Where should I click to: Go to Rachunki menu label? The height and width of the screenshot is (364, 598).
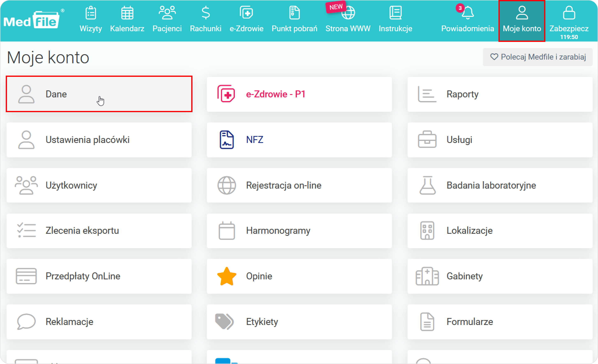[x=206, y=29]
